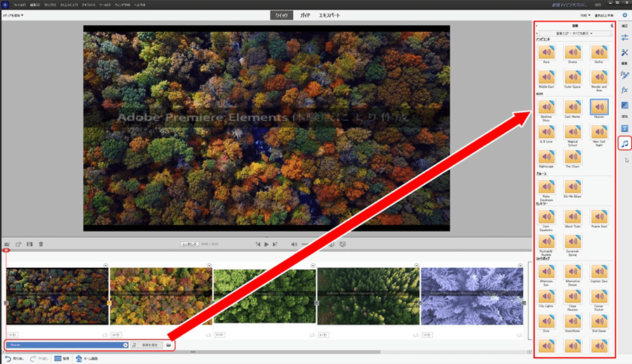Screen dimensions: 632x364
Task: Select the blue frosted trees clip thumbnail
Action: point(472,297)
